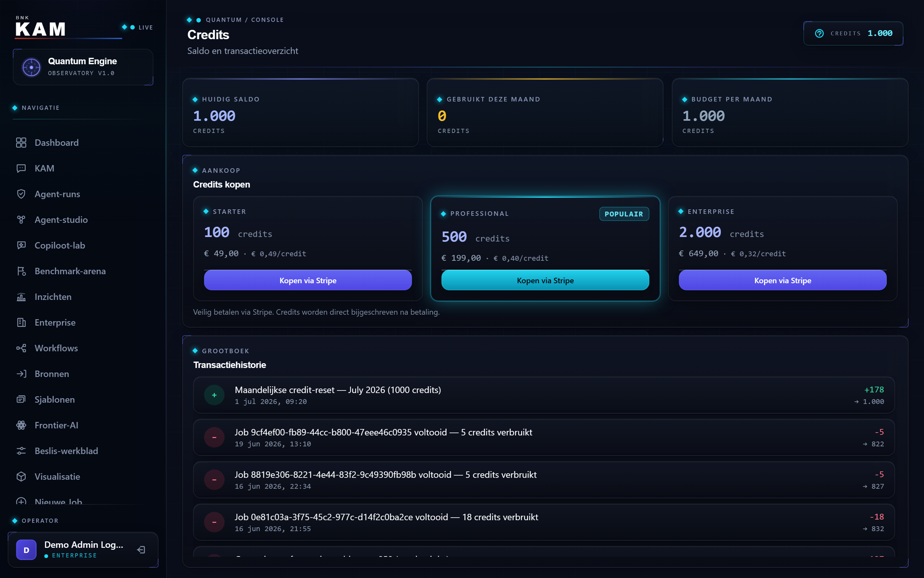Click the Frontier-AI atom icon
924x578 pixels.
(x=21, y=425)
